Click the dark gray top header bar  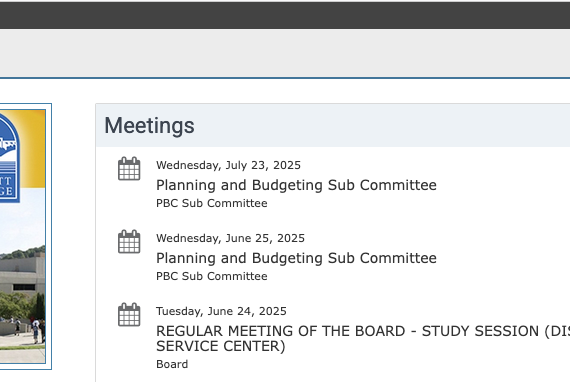[x=285, y=15]
